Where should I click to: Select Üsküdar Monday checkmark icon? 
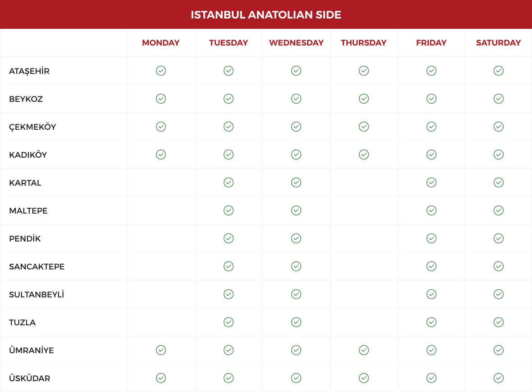[x=161, y=378]
